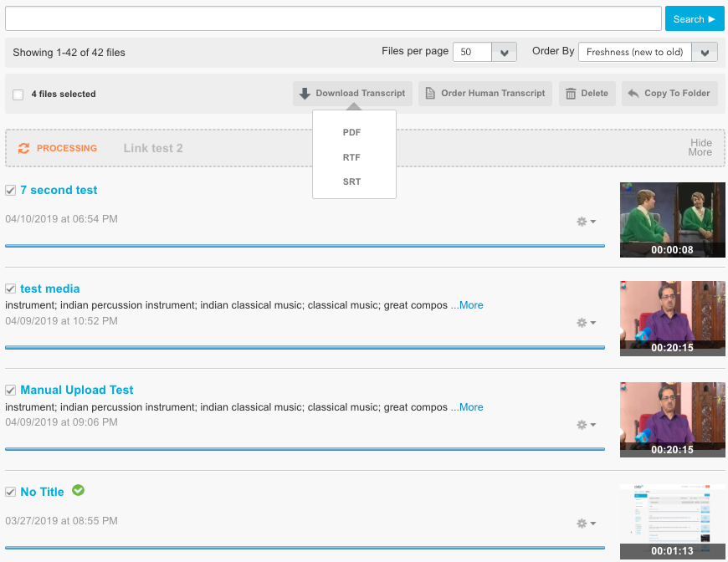728x562 pixels.
Task: Delete the selected files
Action: click(x=587, y=94)
